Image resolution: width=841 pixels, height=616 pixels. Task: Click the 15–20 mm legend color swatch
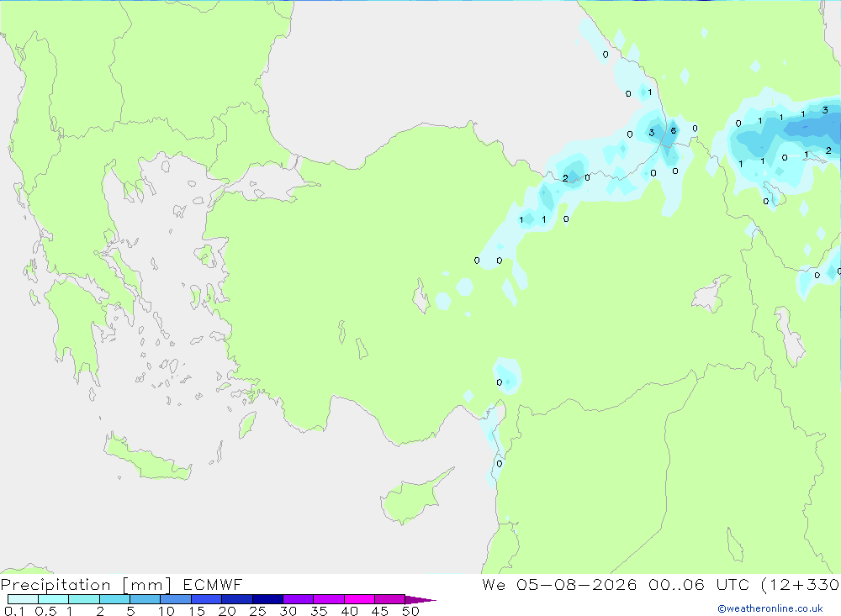pyautogui.click(x=207, y=599)
